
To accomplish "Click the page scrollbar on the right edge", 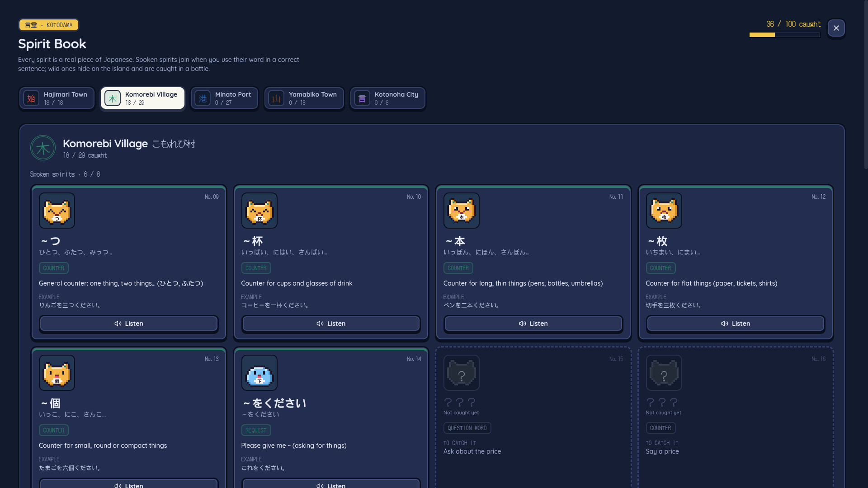I will 866,84.
